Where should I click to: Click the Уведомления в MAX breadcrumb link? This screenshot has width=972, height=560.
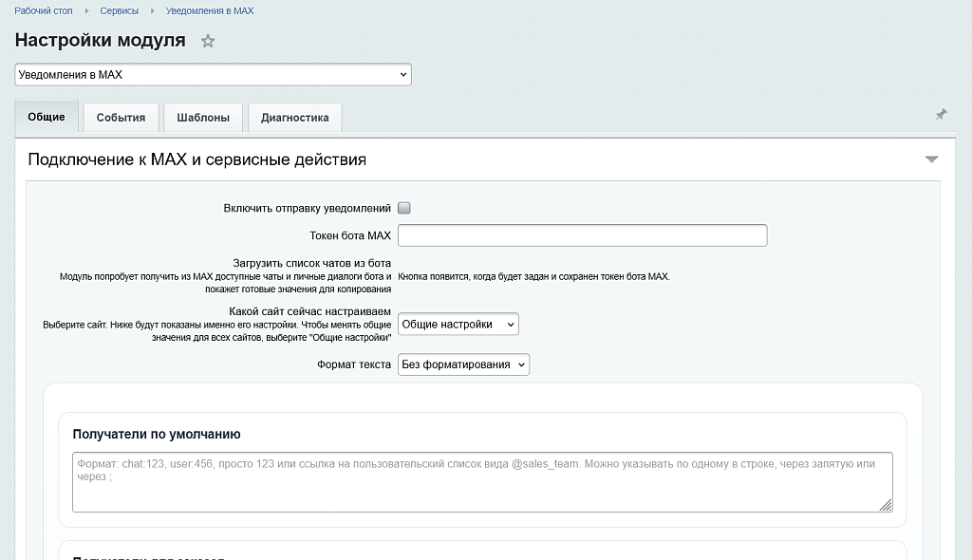(210, 11)
